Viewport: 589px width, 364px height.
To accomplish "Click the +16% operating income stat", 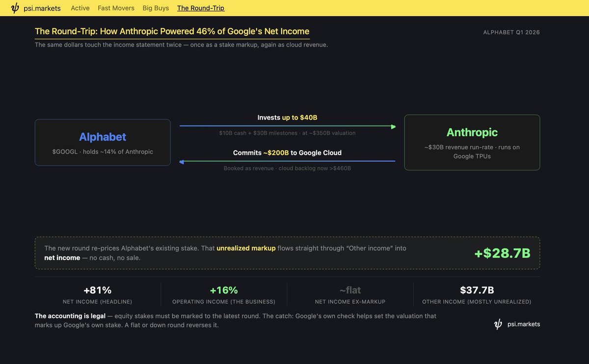I will pyautogui.click(x=224, y=290).
